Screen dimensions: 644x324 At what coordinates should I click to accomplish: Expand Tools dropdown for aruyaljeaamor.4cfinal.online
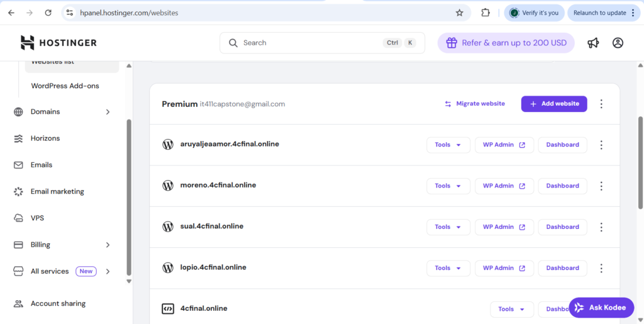point(448,145)
